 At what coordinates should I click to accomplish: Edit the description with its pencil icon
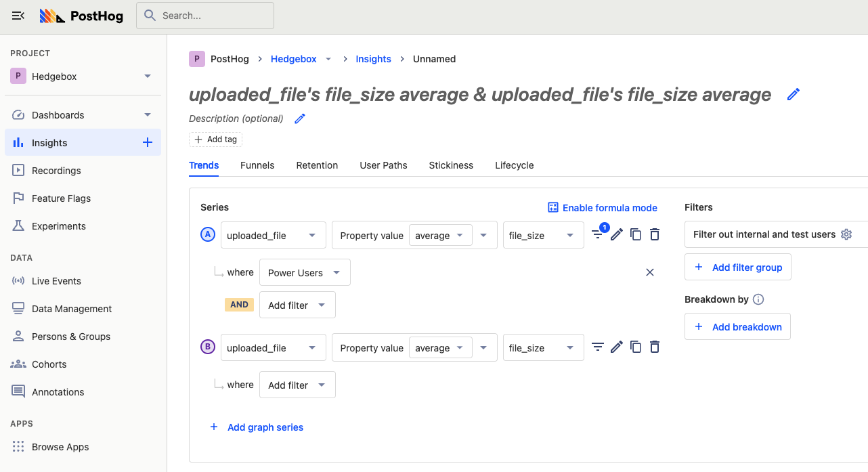[x=300, y=119]
